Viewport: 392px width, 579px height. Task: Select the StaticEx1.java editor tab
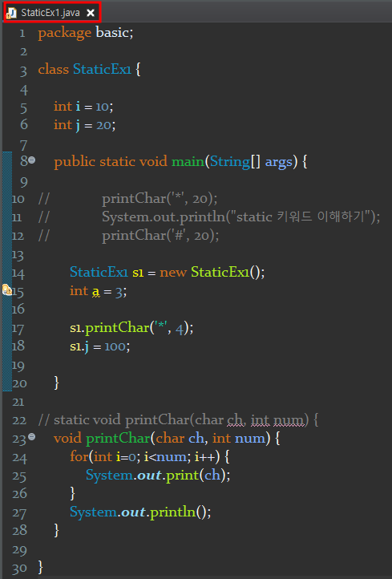pos(51,13)
